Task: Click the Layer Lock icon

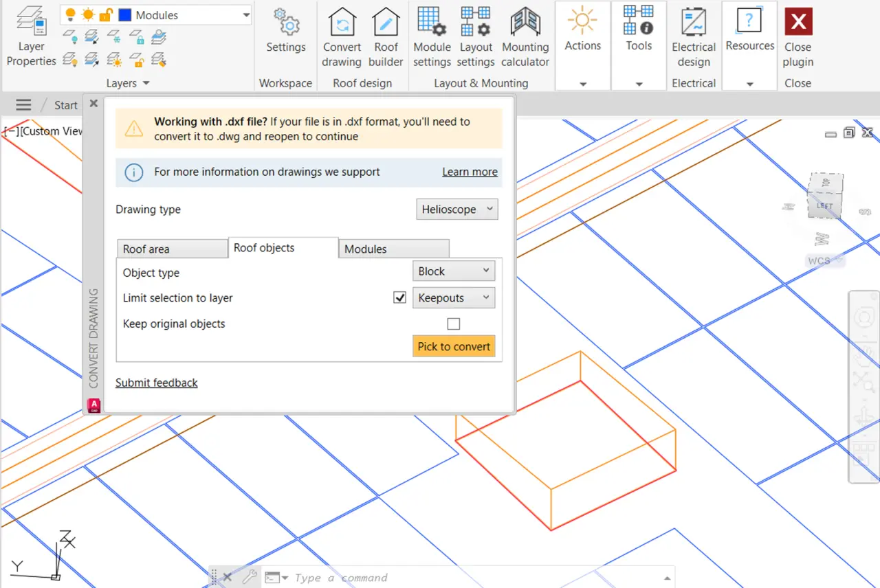Action: pyautogui.click(x=137, y=36)
